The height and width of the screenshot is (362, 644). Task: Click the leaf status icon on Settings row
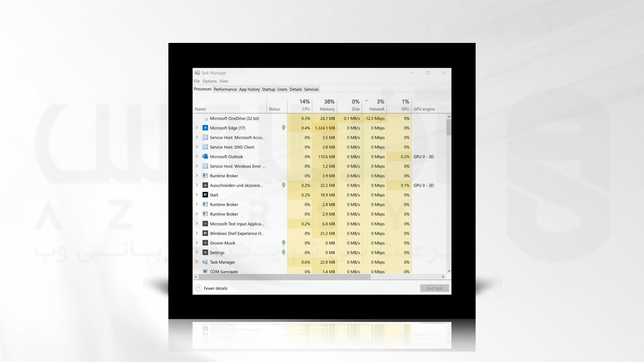pos(283,252)
